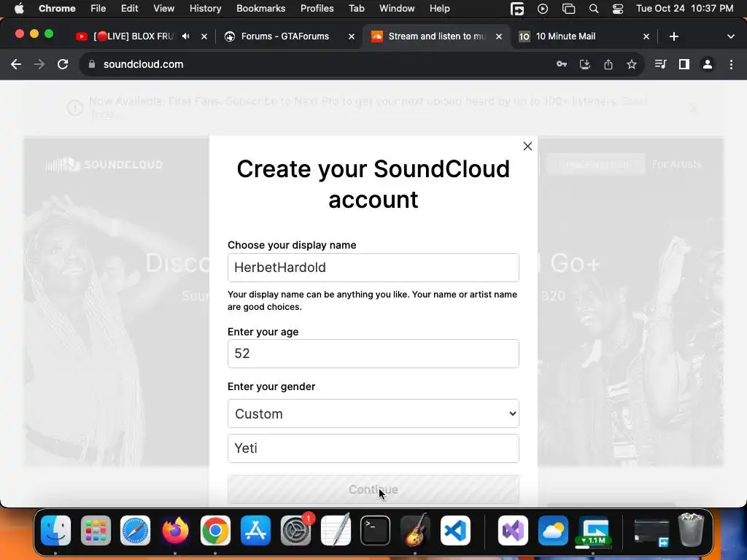747x560 pixels.
Task: Reload the SoundCloud page
Action: click(x=63, y=64)
